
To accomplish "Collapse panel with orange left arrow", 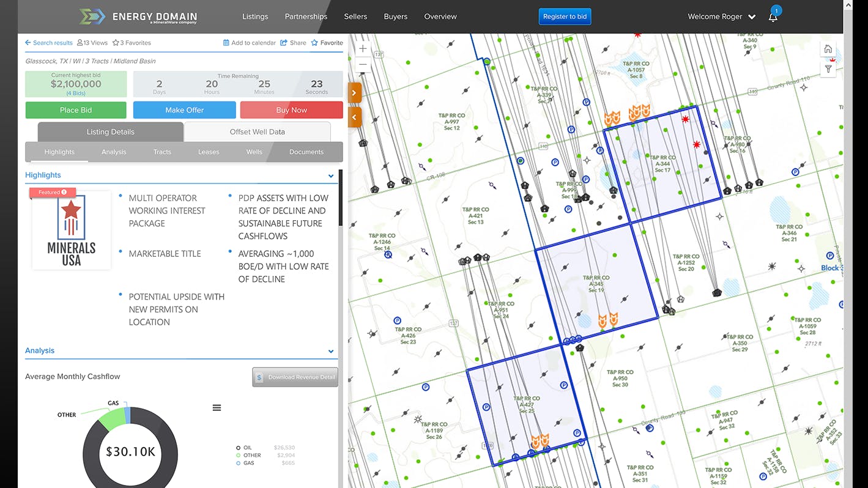I will coord(355,117).
